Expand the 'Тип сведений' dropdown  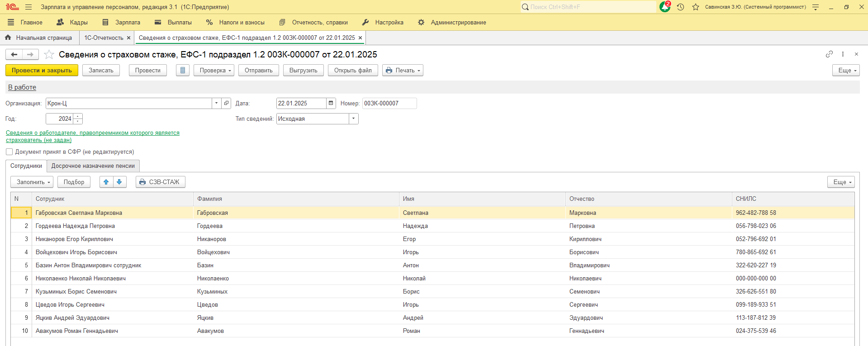[x=353, y=119]
